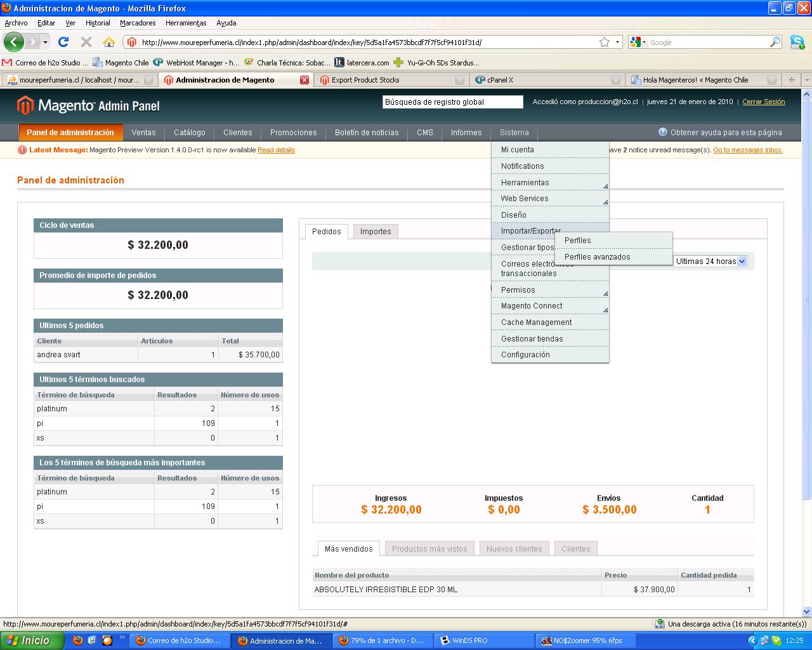The height and width of the screenshot is (650, 812).
Task: Click the search magnifier icon
Action: [x=775, y=42]
